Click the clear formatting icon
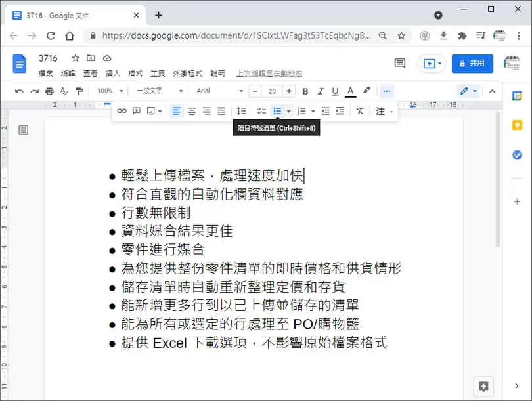The height and width of the screenshot is (401, 532). coord(360,111)
